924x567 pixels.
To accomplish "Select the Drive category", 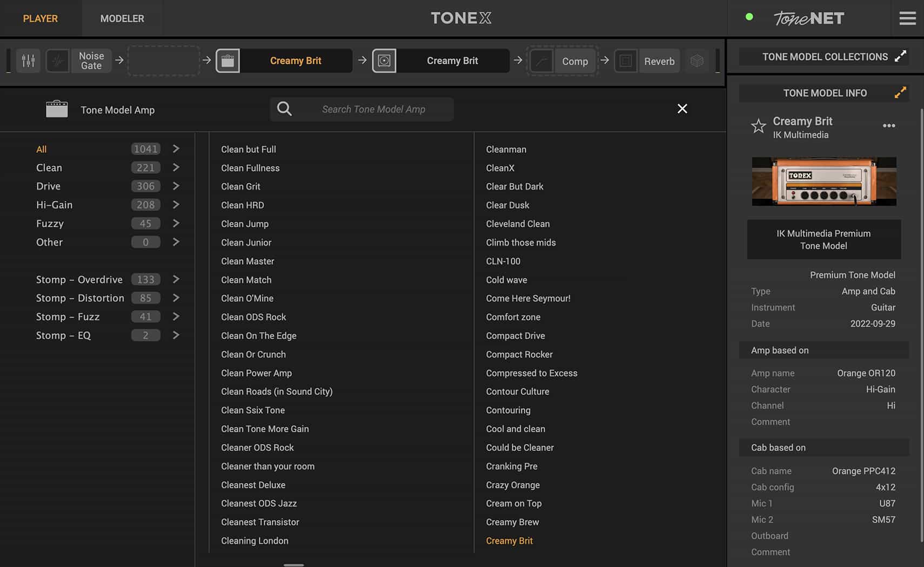I will [x=48, y=186].
